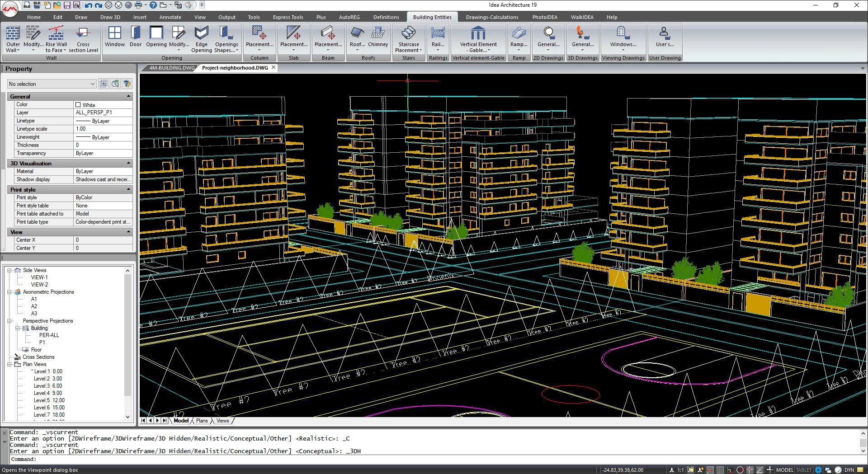
Task: Open the settings gear in status bar
Action: [x=818, y=470]
